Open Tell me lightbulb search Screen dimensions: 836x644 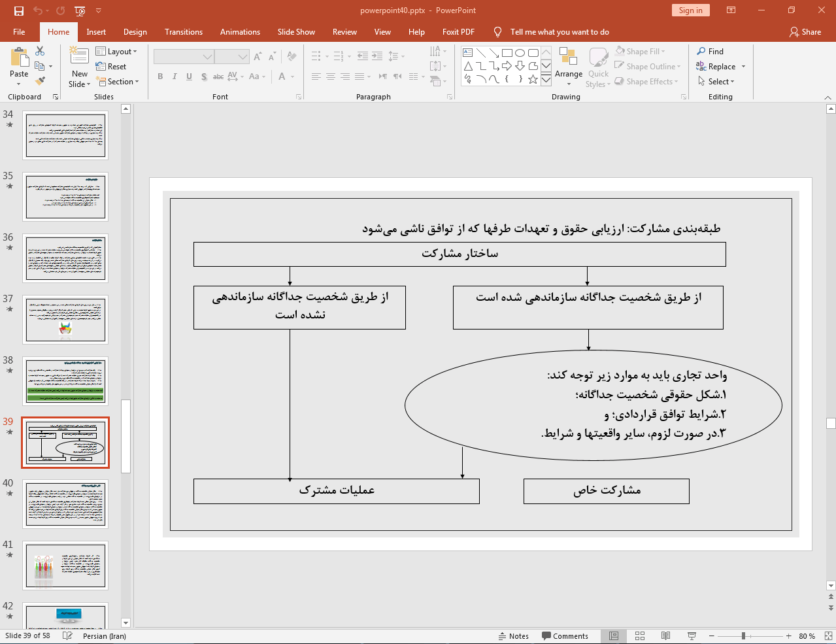click(x=497, y=31)
